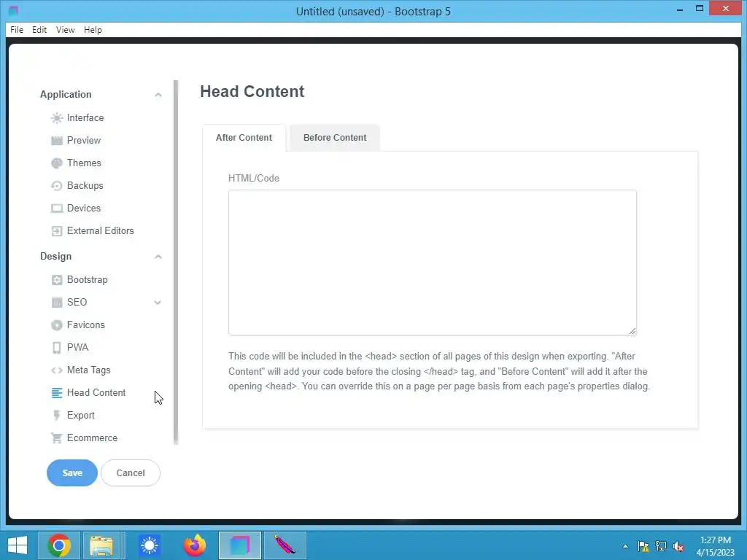Click the Export lightning icon
The width and height of the screenshot is (747, 560).
coord(57,415)
